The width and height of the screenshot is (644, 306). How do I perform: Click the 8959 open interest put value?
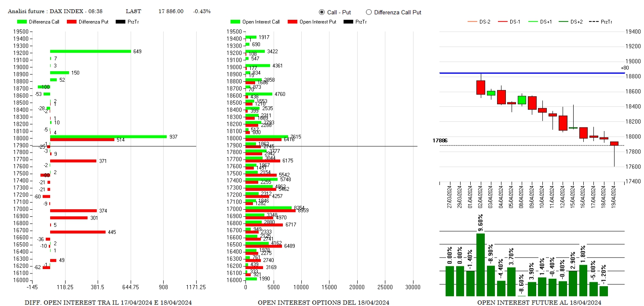tap(303, 211)
